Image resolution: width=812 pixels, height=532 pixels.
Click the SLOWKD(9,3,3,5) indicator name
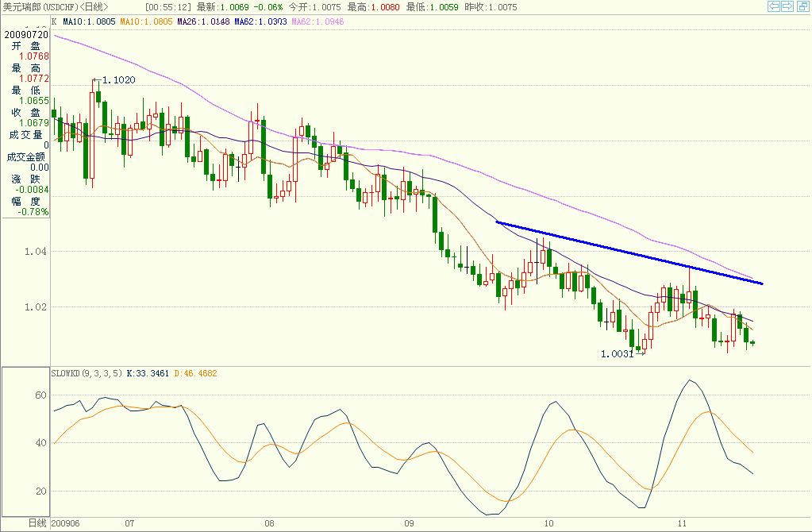click(x=87, y=373)
